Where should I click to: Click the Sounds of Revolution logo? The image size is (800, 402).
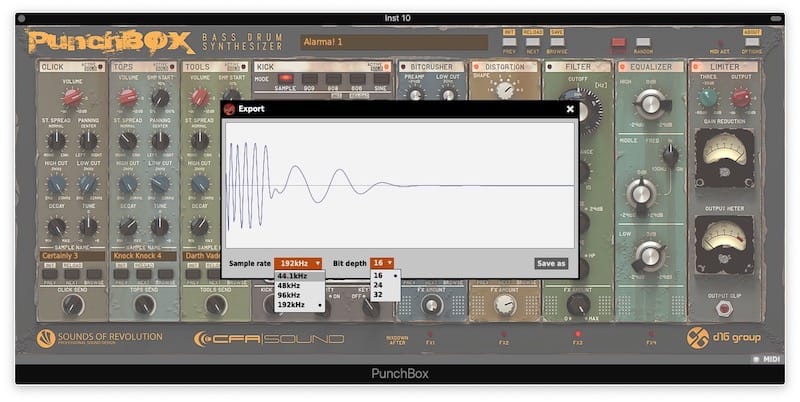coord(99,338)
